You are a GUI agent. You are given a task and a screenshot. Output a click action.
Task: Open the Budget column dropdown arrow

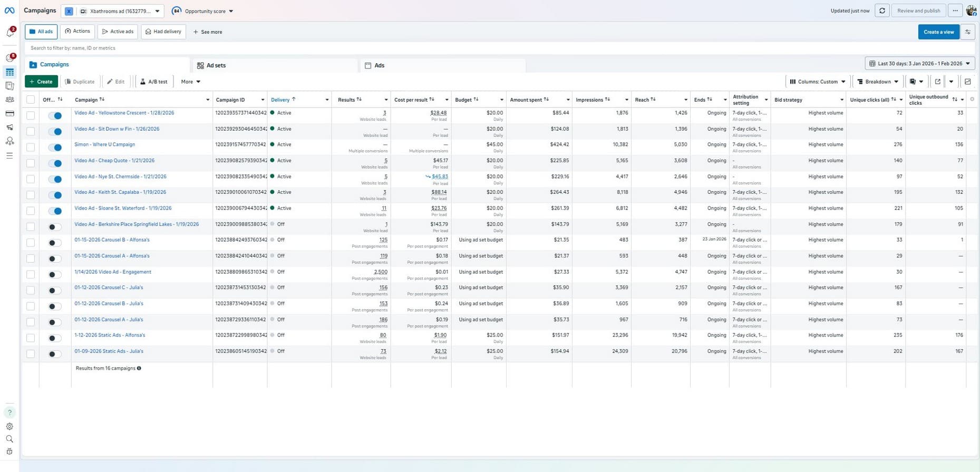point(501,100)
